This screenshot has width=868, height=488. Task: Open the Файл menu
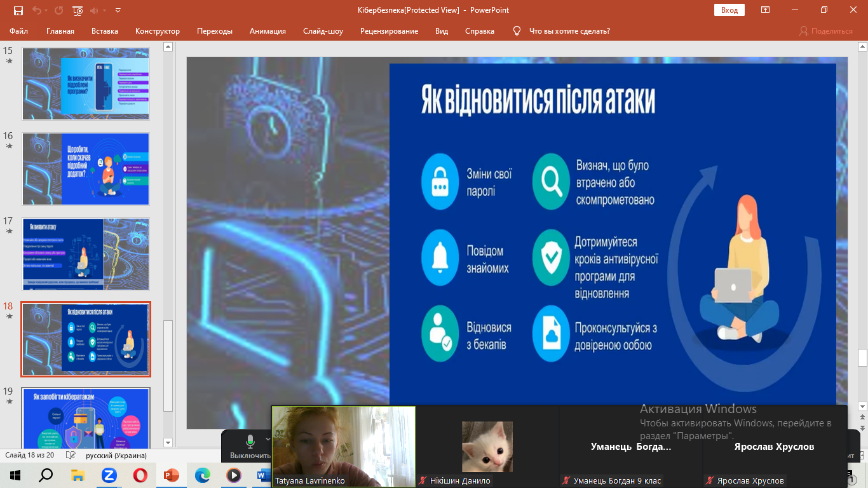tap(18, 31)
